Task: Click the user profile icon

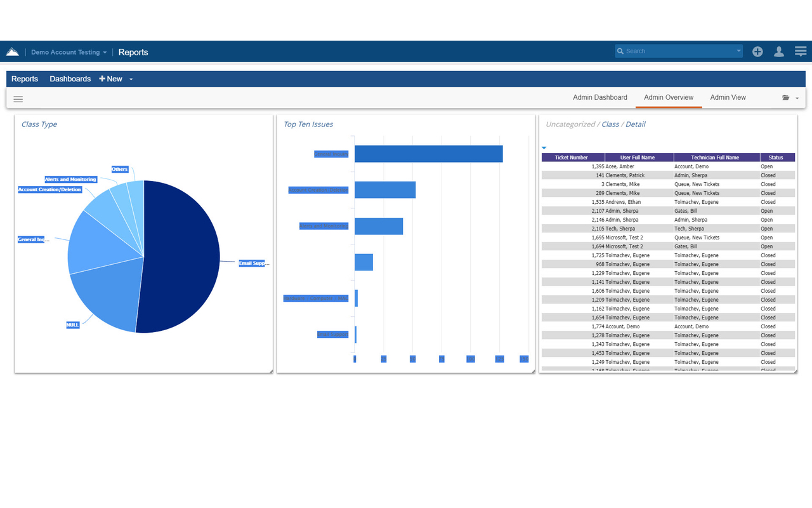Action: point(779,51)
